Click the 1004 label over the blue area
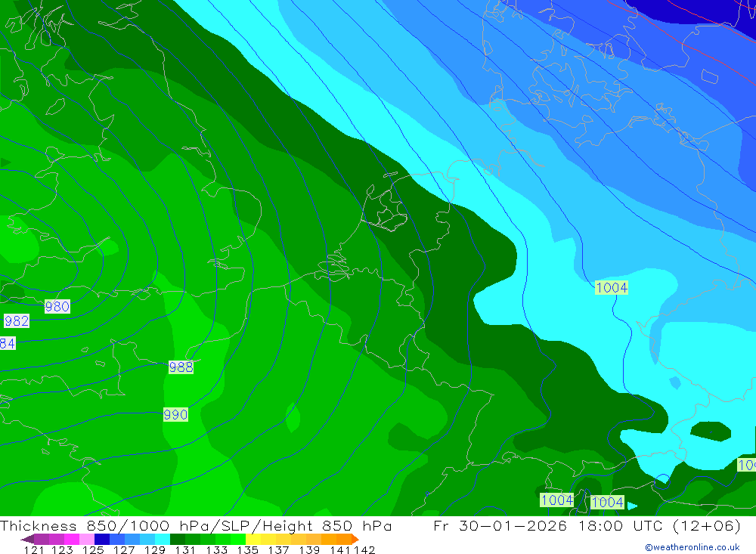 click(x=612, y=287)
